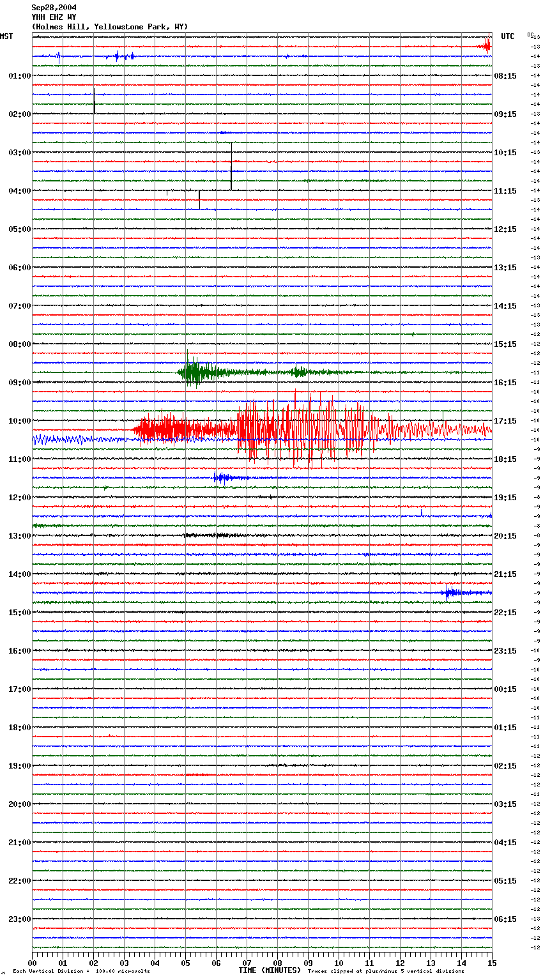Click the 05:15 UTC time label

(505, 881)
